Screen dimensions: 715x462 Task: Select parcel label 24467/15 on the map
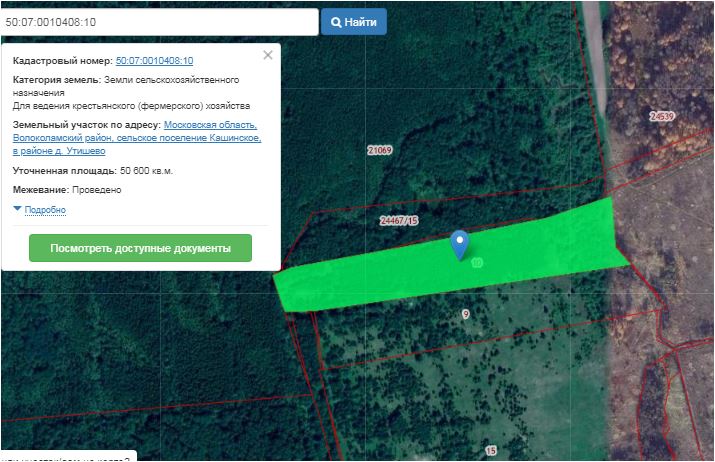(399, 220)
